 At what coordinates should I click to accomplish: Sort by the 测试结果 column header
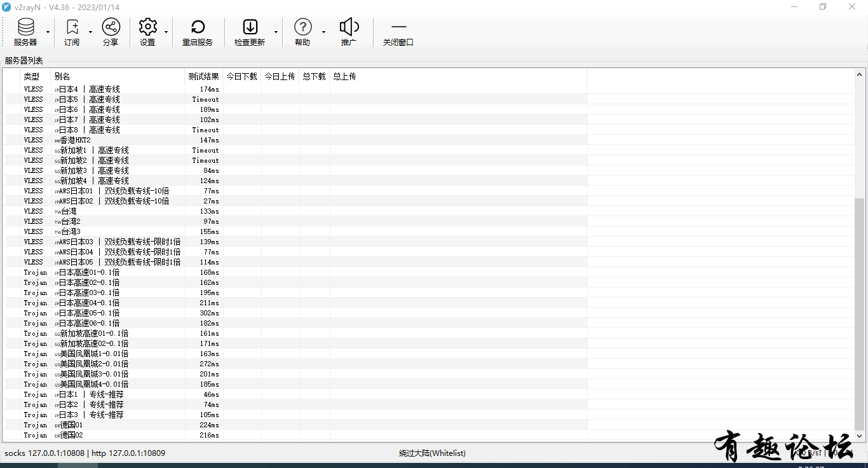pos(203,76)
